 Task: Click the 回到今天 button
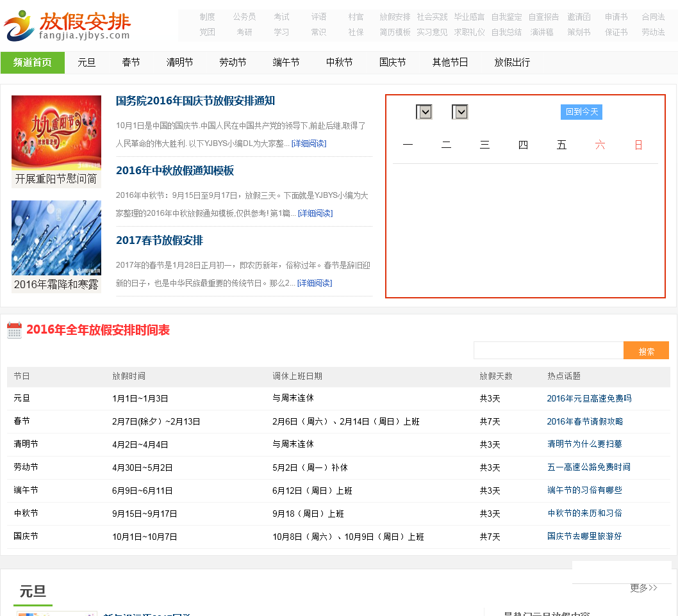(581, 112)
